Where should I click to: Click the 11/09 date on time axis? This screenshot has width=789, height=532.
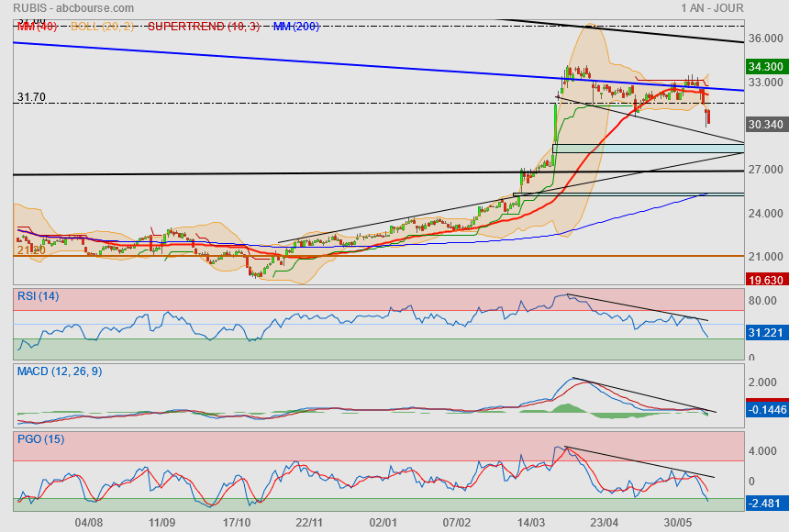(x=161, y=523)
